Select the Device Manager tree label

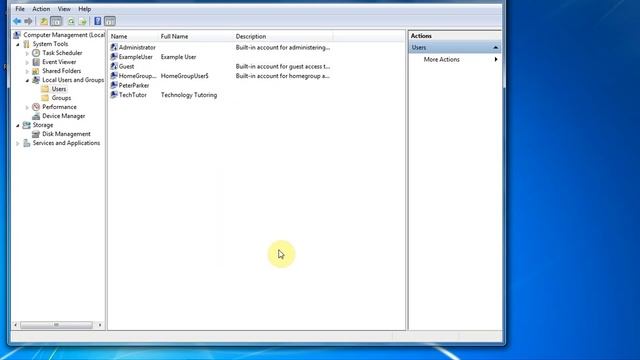[64, 116]
